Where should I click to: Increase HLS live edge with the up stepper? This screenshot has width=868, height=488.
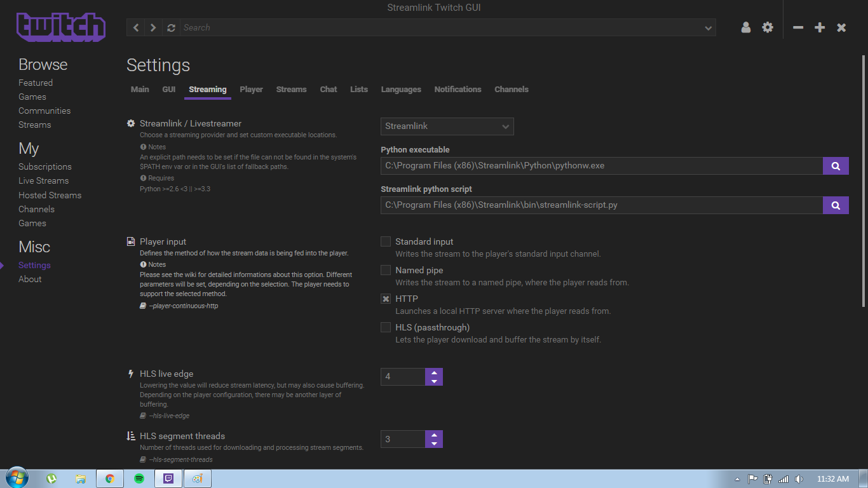(434, 372)
